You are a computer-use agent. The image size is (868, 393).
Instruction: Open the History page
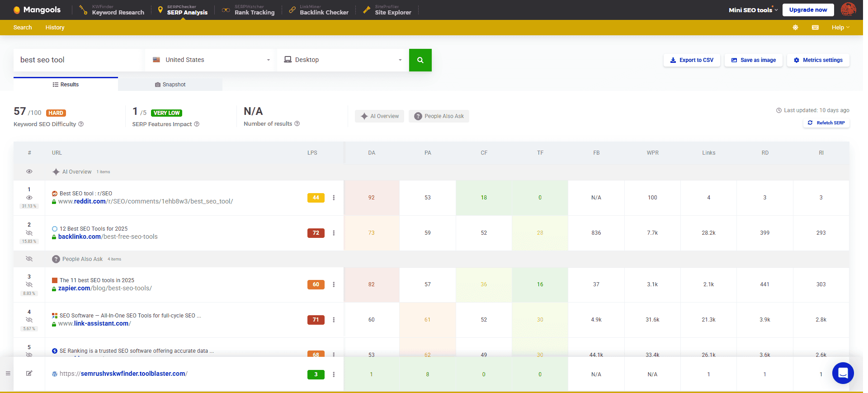click(55, 28)
